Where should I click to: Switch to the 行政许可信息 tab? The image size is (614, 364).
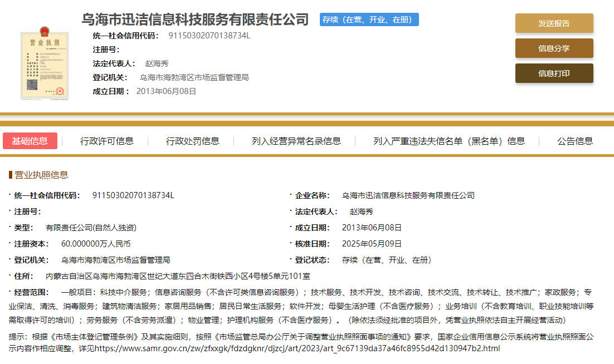(x=106, y=141)
